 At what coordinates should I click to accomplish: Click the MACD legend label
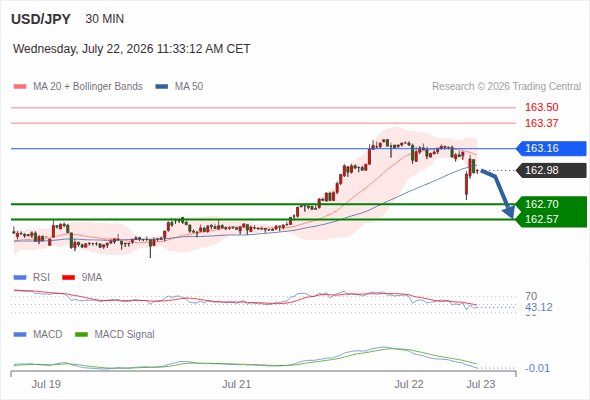(x=47, y=335)
